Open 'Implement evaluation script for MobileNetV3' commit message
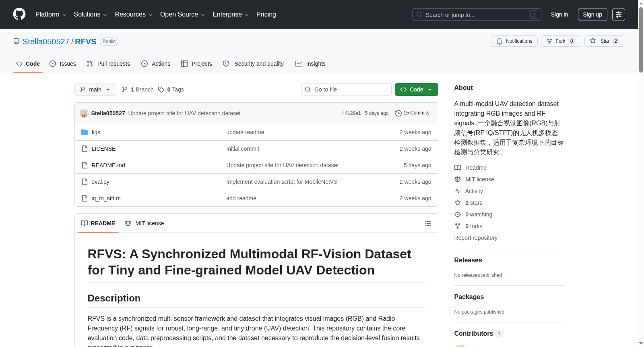This screenshot has width=644, height=347. [x=281, y=182]
